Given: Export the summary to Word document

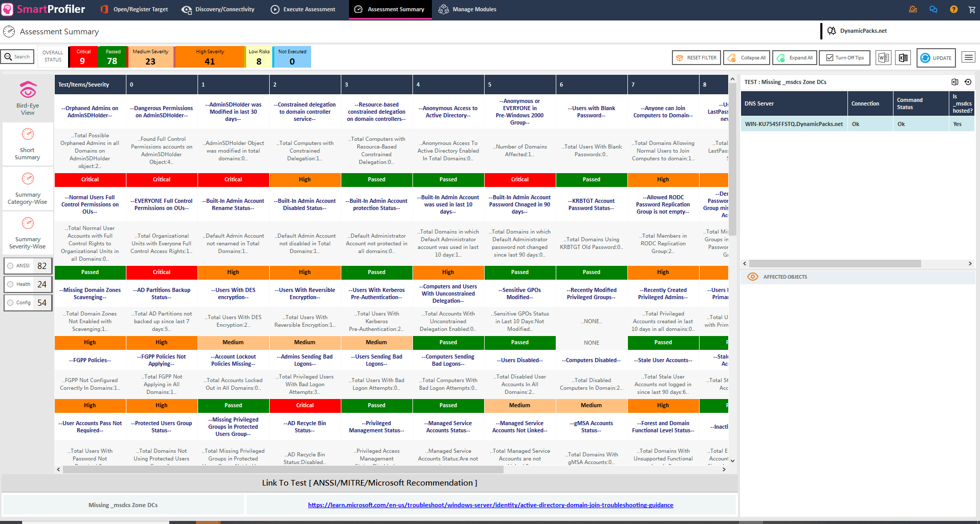Looking at the screenshot, I should coord(883,58).
